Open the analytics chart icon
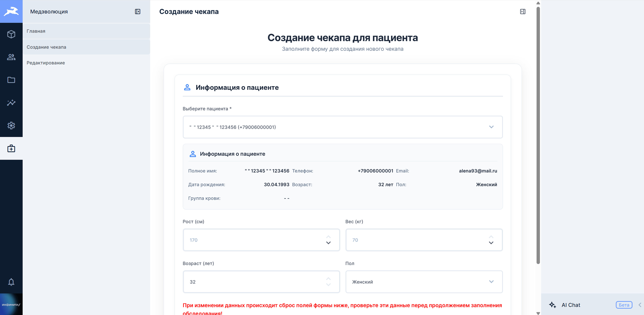Viewport: 644px width, 315px height. (x=11, y=103)
